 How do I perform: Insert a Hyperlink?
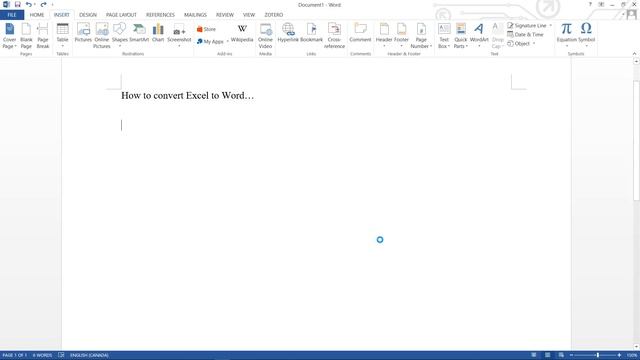click(x=288, y=33)
